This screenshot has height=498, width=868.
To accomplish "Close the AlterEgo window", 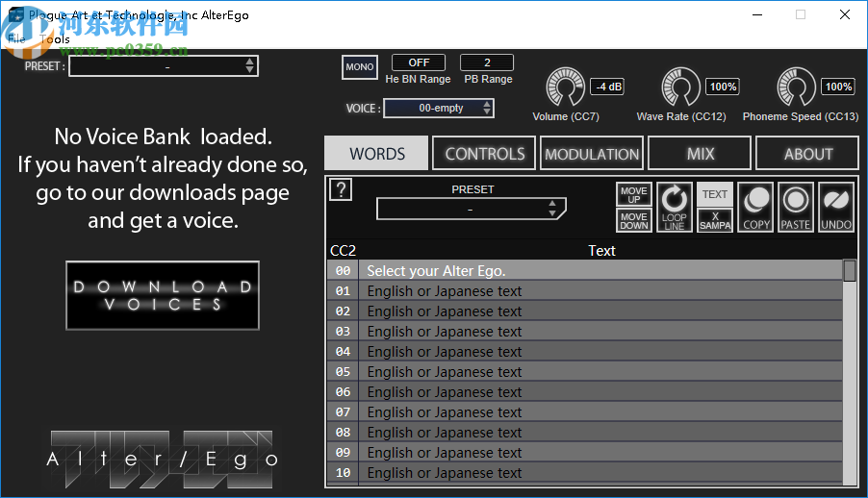I will 844,15.
